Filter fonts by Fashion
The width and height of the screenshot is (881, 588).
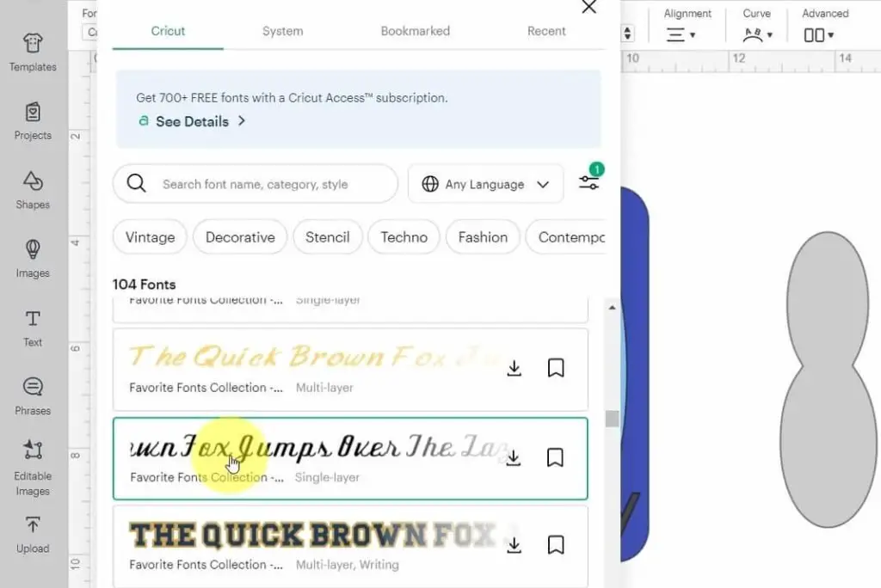point(483,237)
